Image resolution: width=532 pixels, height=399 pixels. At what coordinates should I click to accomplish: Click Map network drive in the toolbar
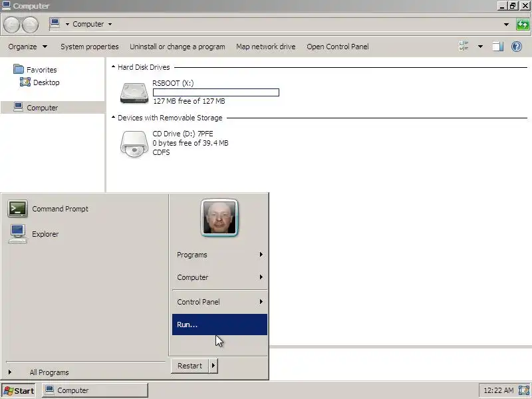(x=265, y=47)
